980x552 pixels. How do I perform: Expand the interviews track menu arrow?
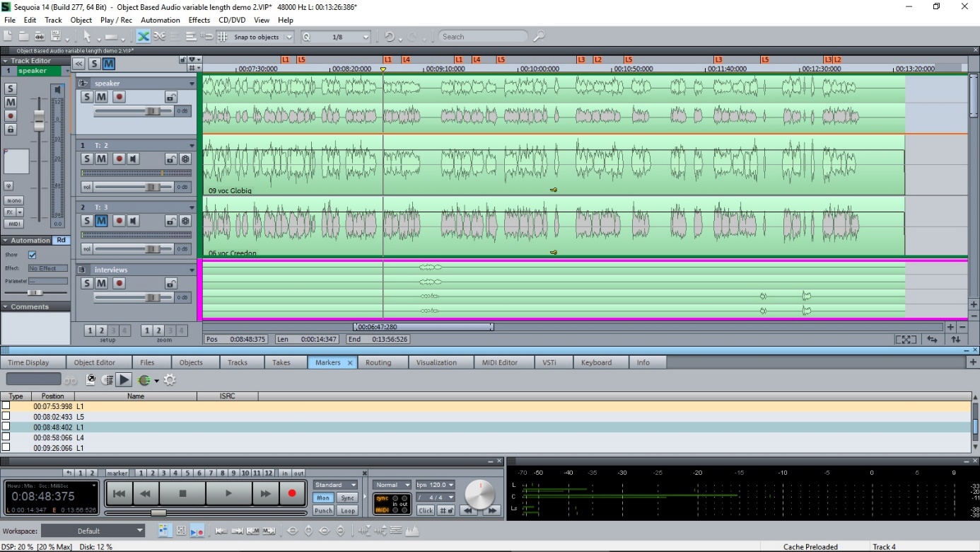pyautogui.click(x=192, y=270)
